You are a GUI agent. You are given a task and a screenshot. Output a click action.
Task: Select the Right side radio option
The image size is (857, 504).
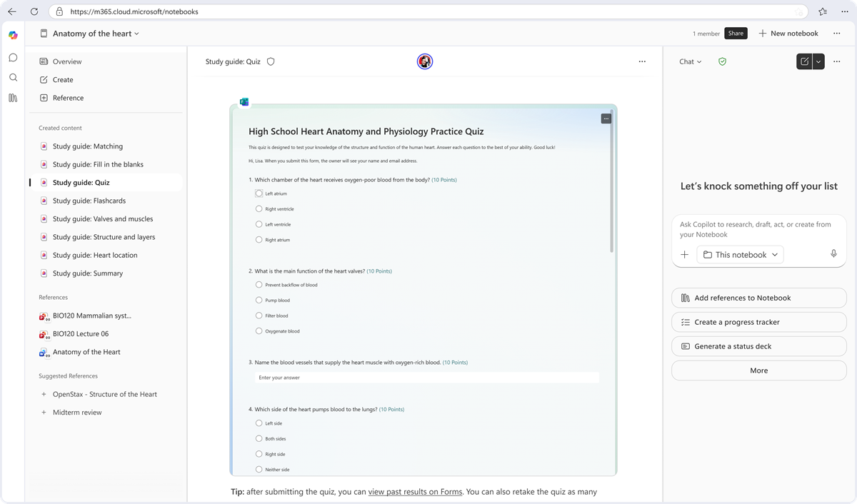pos(259,454)
